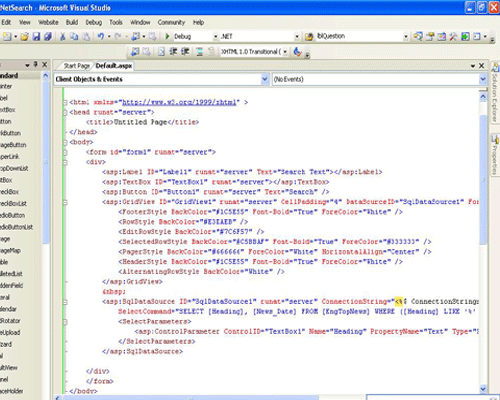Click the Paste icon in toolbar

pyautogui.click(x=86, y=36)
